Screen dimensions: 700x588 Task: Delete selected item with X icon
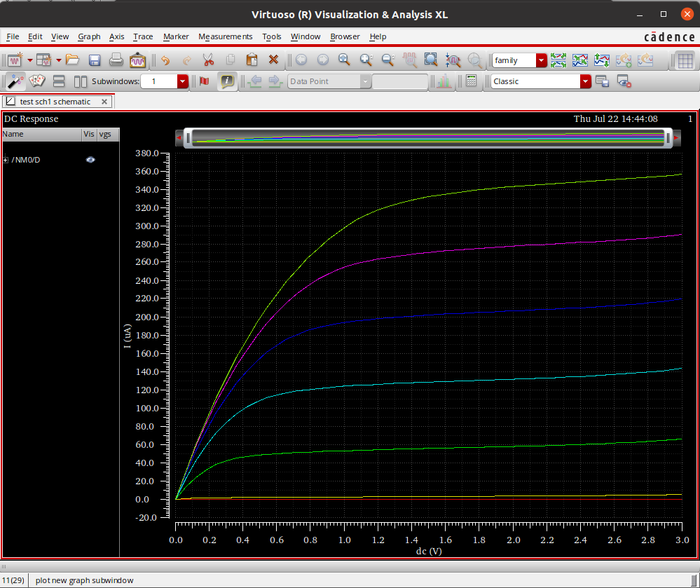point(274,60)
